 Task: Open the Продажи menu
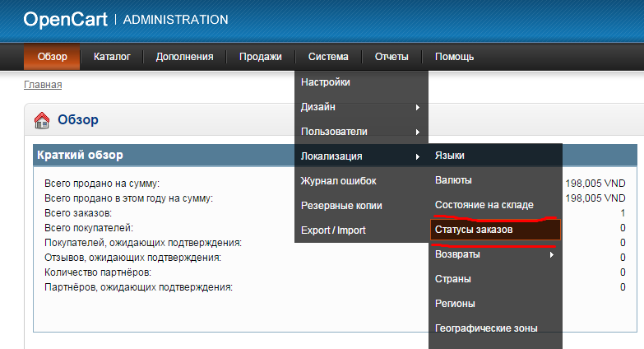pos(261,57)
